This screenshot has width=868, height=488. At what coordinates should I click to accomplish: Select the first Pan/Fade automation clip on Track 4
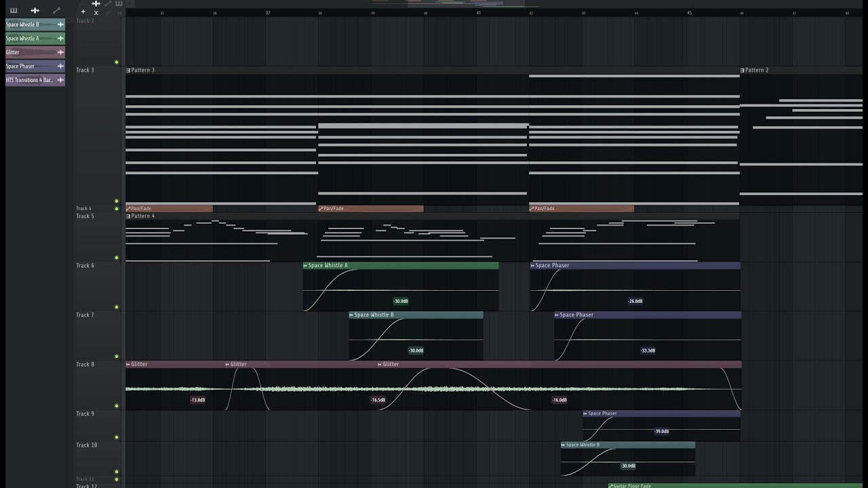coord(169,209)
